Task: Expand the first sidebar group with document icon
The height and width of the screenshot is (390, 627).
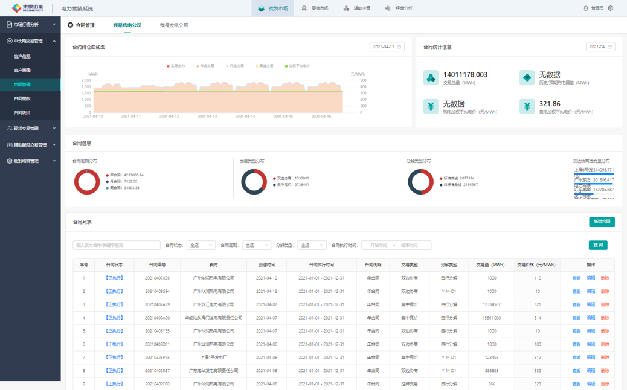Action: click(30, 24)
